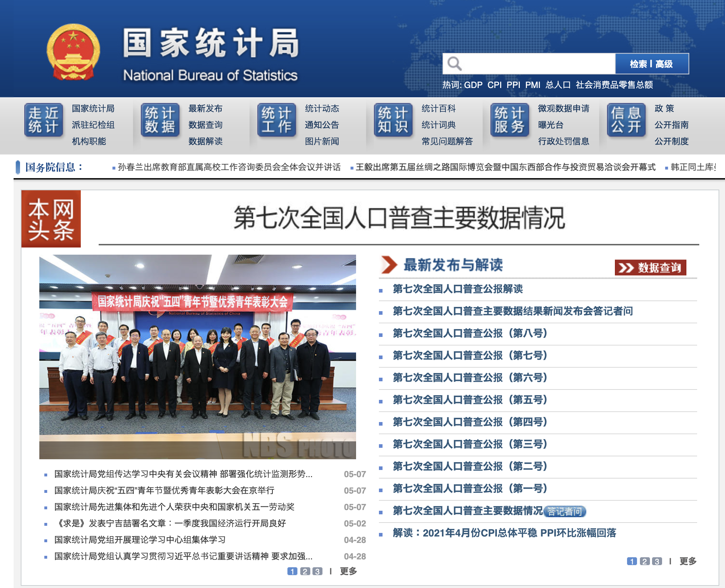Open the 走近统计 category tile
The height and width of the screenshot is (588, 725).
44,120
